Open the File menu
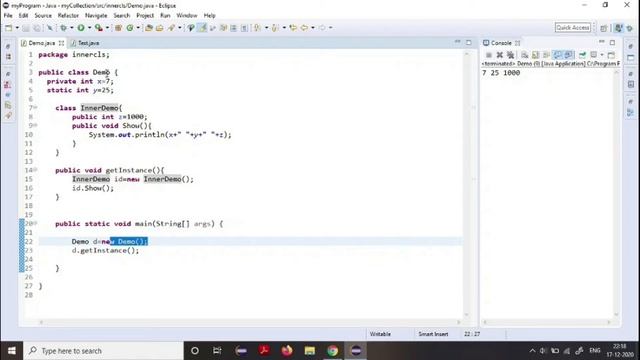 [8, 16]
